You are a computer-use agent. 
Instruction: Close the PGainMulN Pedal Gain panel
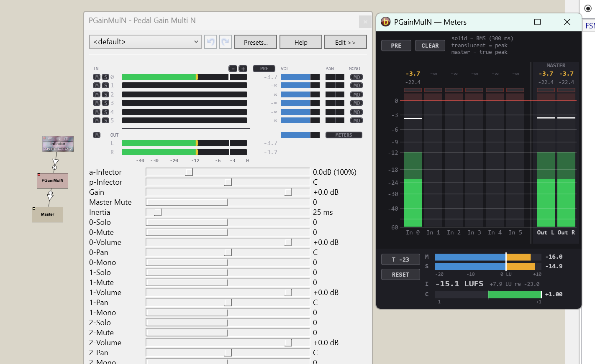[365, 22]
